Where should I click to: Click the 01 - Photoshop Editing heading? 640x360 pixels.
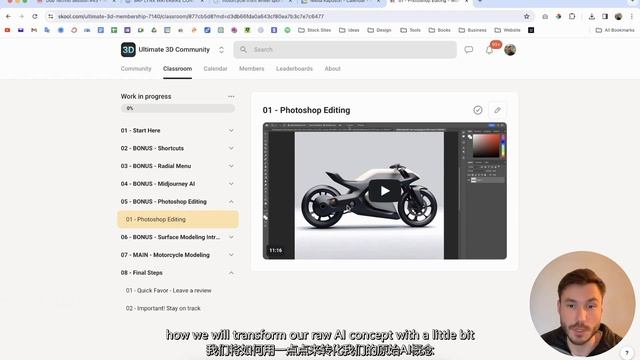pyautogui.click(x=306, y=110)
